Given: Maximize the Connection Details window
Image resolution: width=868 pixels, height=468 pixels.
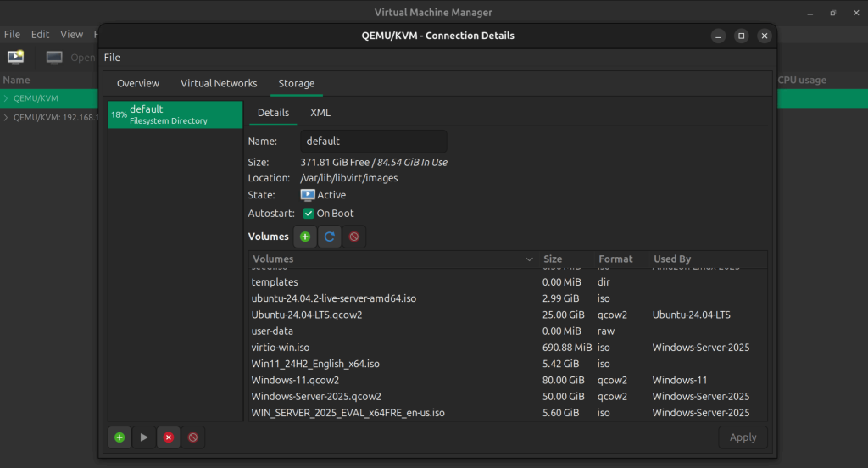Looking at the screenshot, I should click(741, 36).
